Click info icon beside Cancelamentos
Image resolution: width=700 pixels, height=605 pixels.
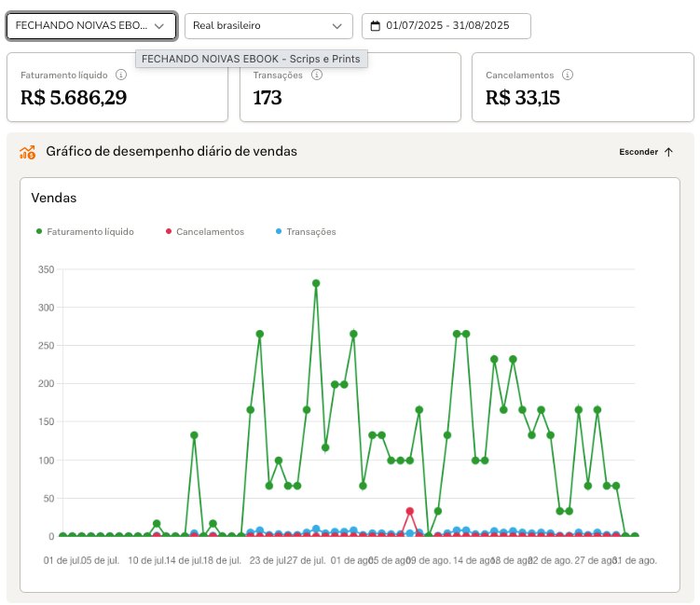pyautogui.click(x=568, y=75)
